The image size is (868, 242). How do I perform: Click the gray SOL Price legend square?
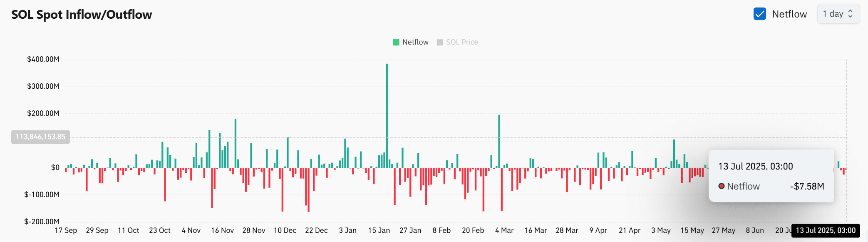[x=440, y=42]
